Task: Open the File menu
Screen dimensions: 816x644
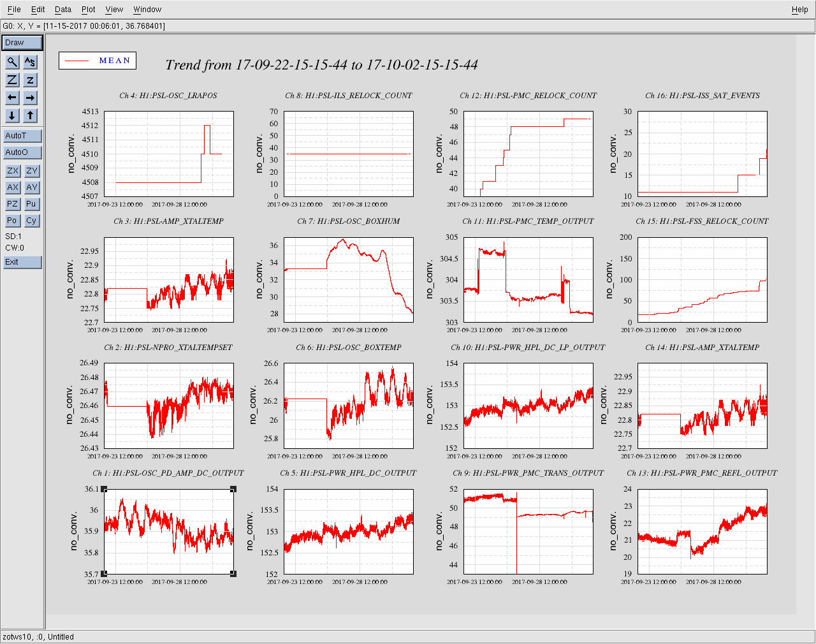Action: (14, 10)
